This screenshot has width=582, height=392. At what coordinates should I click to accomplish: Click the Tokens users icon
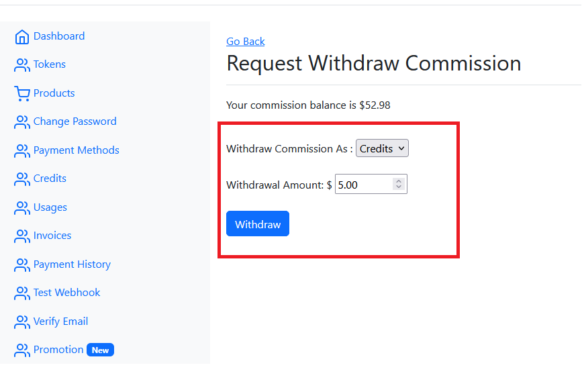[22, 65]
